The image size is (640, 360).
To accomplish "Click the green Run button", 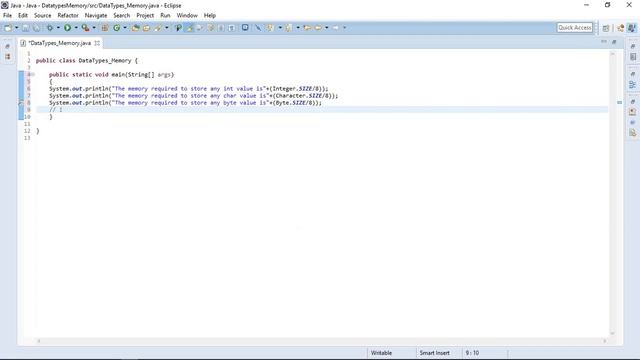I will pos(67,28).
